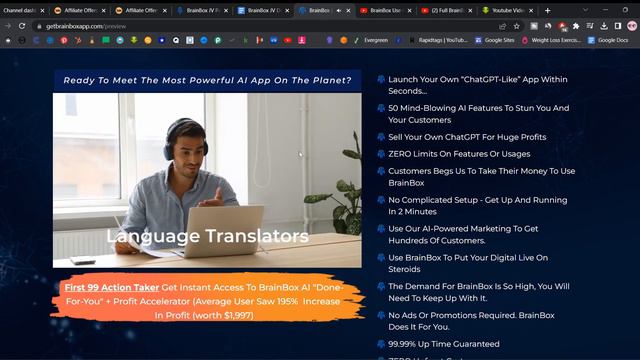640x360 pixels.
Task: Click 'Ready To Meet The Most Powerful AI App' heading
Action: pos(207,80)
